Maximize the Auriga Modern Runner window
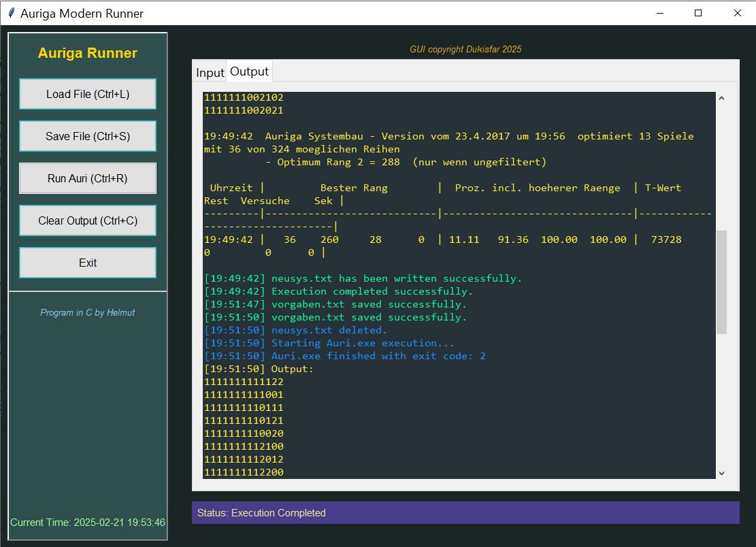The image size is (756, 547). [x=697, y=13]
